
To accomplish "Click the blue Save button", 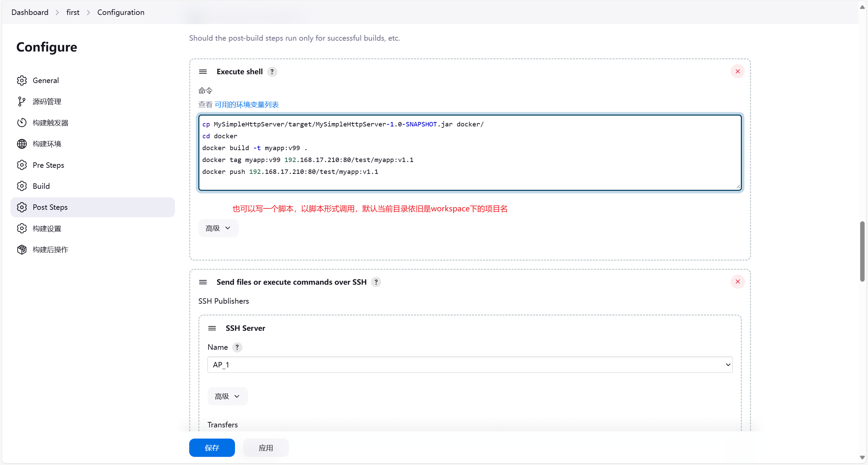I will [x=212, y=448].
